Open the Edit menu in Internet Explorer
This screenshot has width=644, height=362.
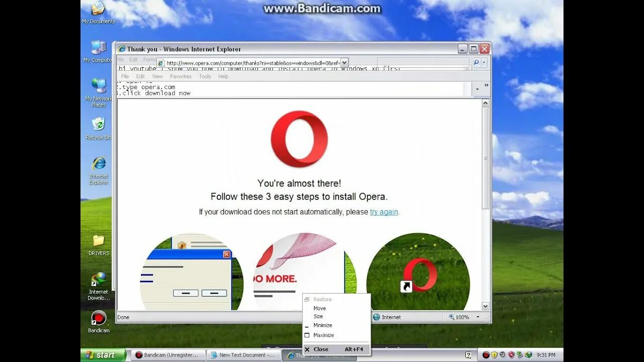click(x=140, y=76)
